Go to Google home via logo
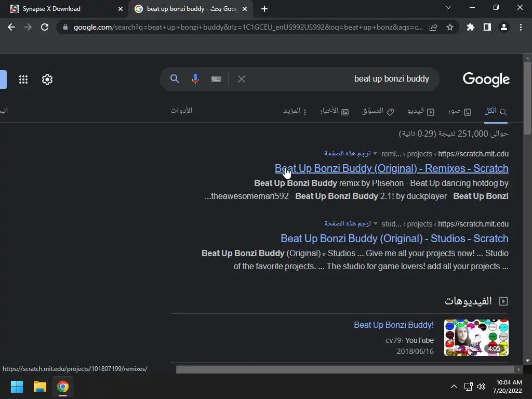 coord(486,79)
